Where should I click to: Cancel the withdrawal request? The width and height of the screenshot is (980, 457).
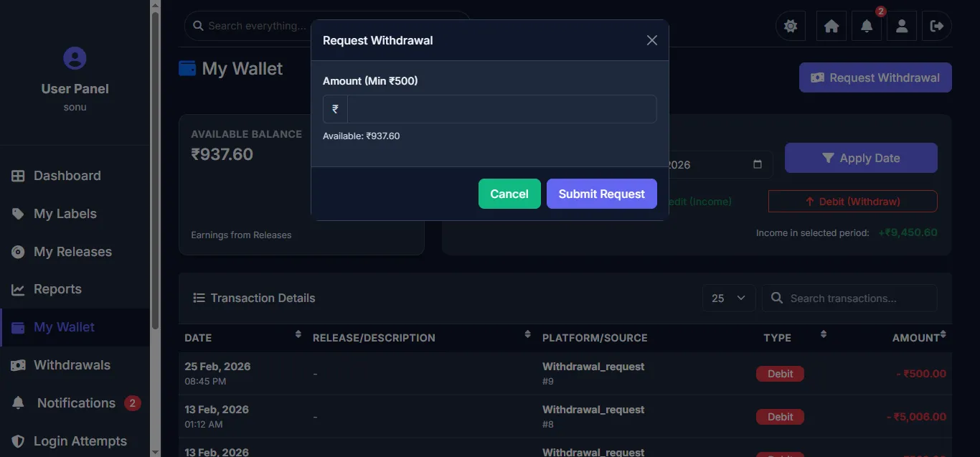509,194
